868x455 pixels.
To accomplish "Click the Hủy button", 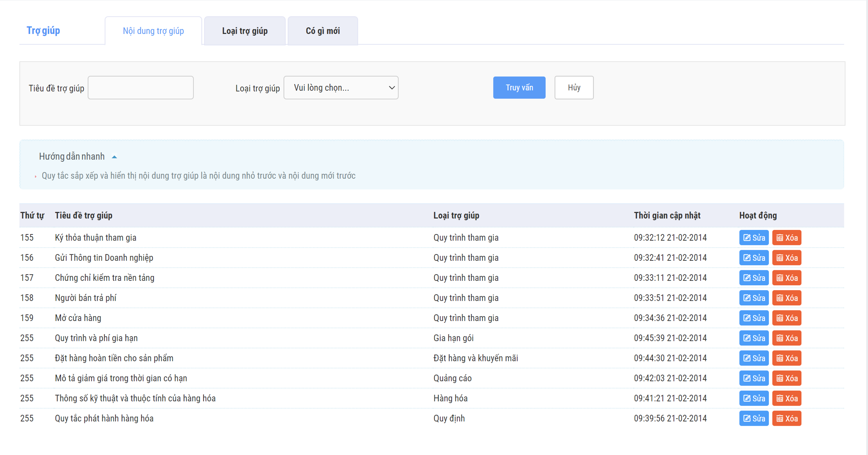I will pyautogui.click(x=573, y=88).
